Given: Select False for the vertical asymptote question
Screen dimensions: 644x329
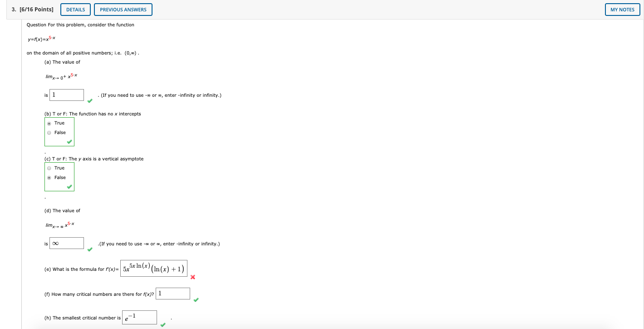Looking at the screenshot, I should click(x=49, y=177).
